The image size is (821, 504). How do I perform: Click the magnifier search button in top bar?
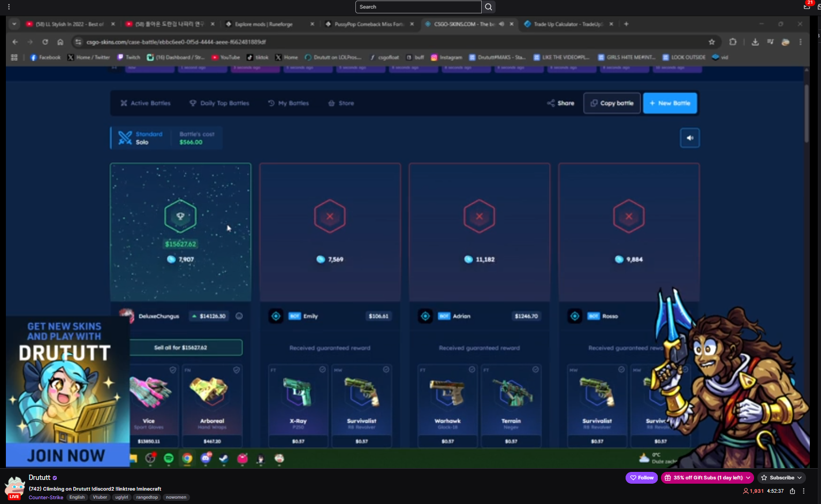click(x=488, y=7)
